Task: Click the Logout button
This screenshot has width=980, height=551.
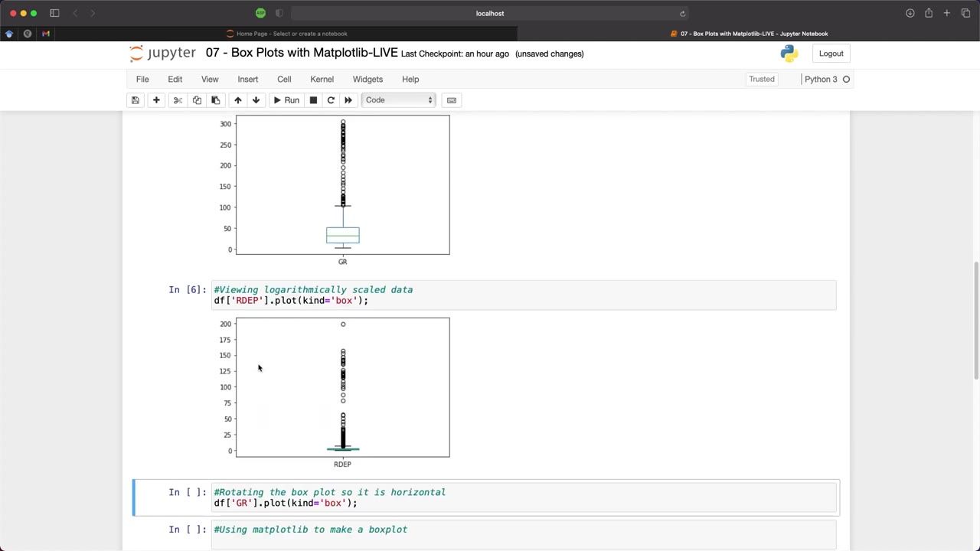Action: 831,54
